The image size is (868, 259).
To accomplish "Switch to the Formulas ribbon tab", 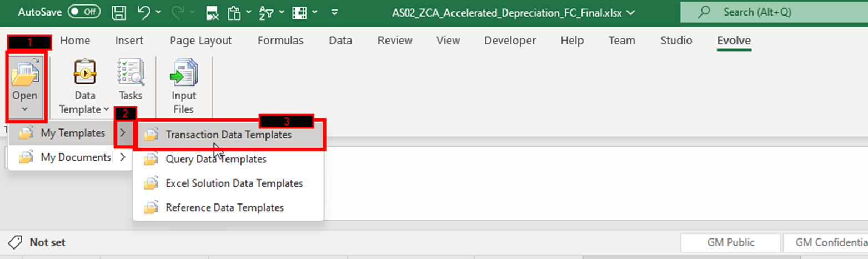I will click(x=280, y=41).
